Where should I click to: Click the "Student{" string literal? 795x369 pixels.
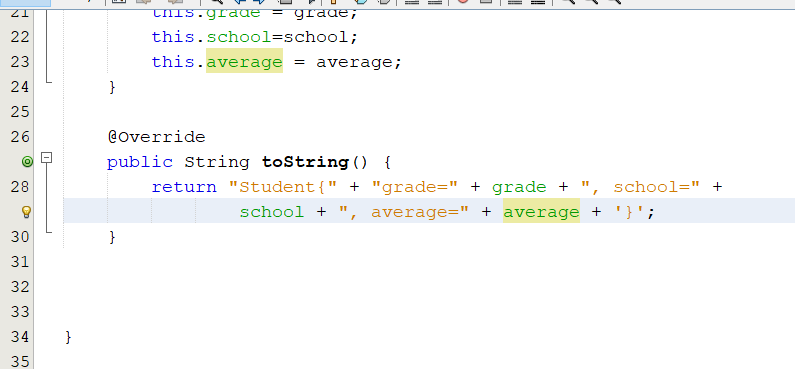pos(283,187)
